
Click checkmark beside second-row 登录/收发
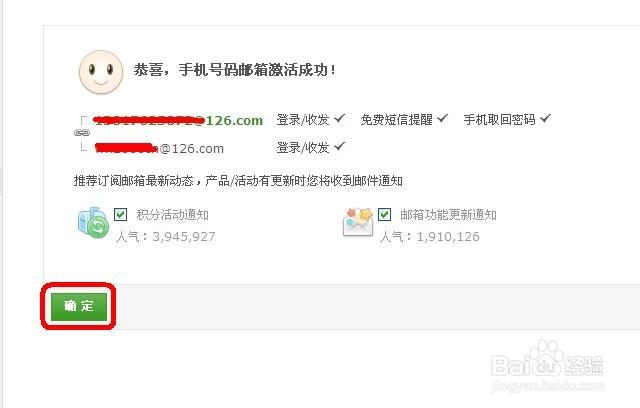pyautogui.click(x=340, y=146)
